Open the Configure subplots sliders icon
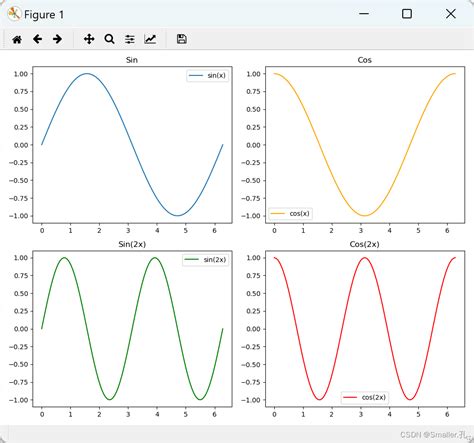This screenshot has height=443, width=474. point(130,39)
